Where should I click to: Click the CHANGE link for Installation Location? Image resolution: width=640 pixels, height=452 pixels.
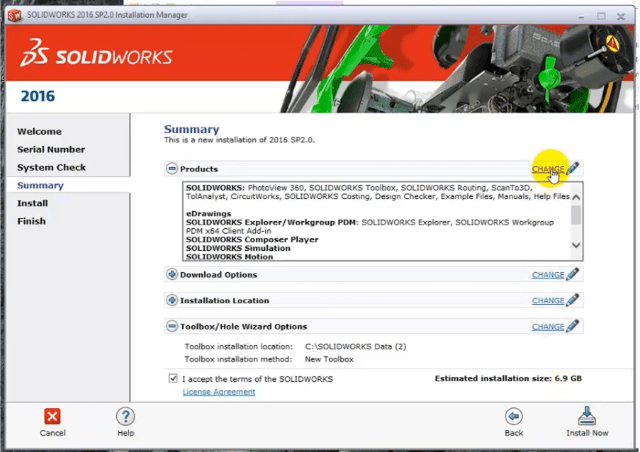coord(548,301)
